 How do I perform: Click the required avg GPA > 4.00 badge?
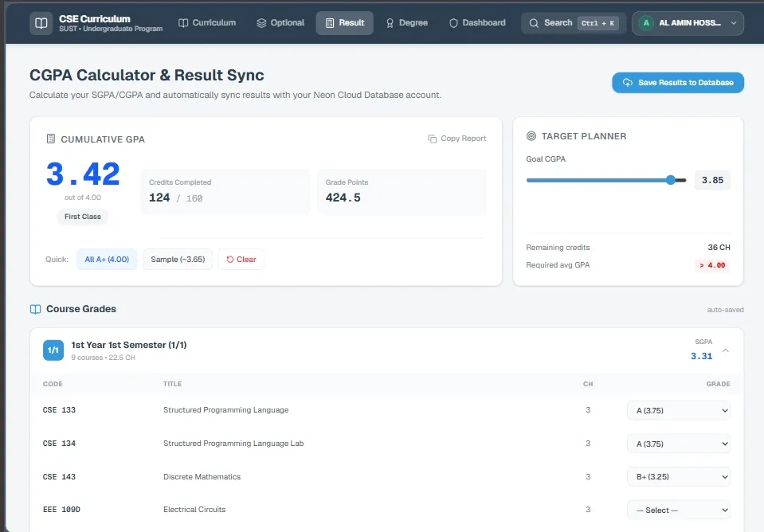[712, 265]
